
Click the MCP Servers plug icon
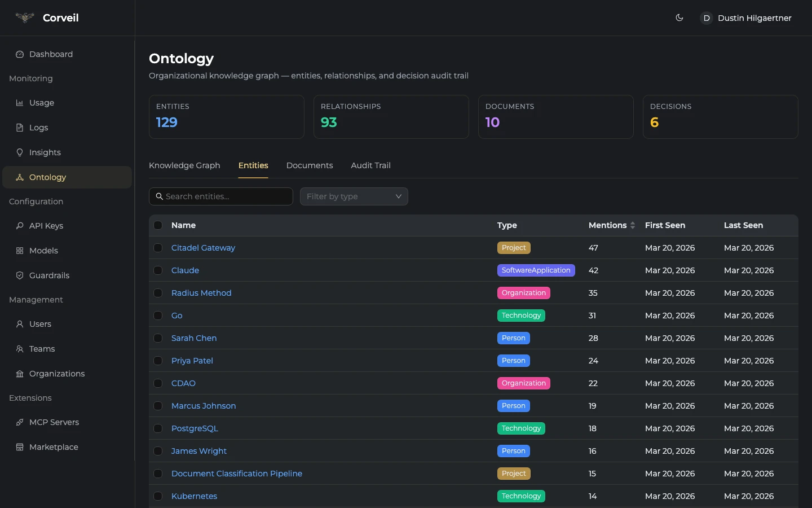pos(20,422)
